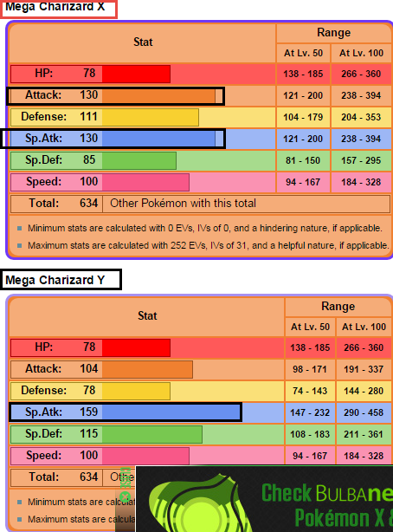Click the Range header in Charizard Y table
Image resolution: width=393 pixels, height=532 pixels.
[x=338, y=307]
